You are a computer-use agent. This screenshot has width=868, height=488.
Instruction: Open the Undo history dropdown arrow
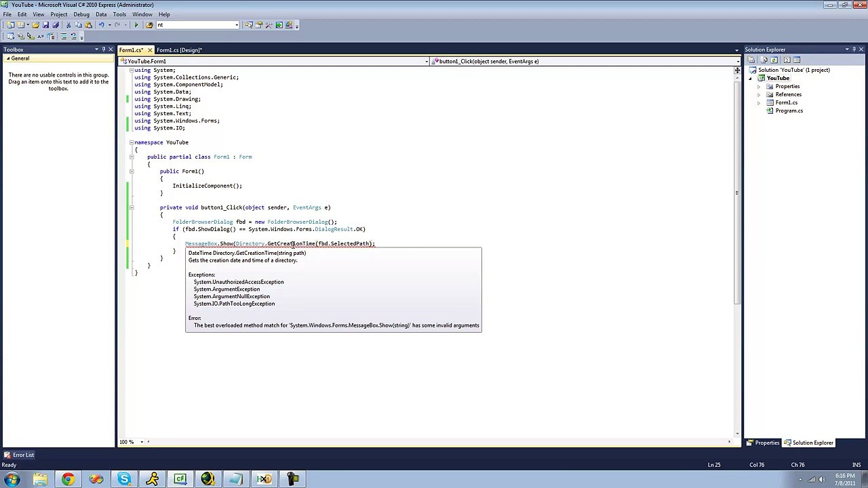click(110, 25)
